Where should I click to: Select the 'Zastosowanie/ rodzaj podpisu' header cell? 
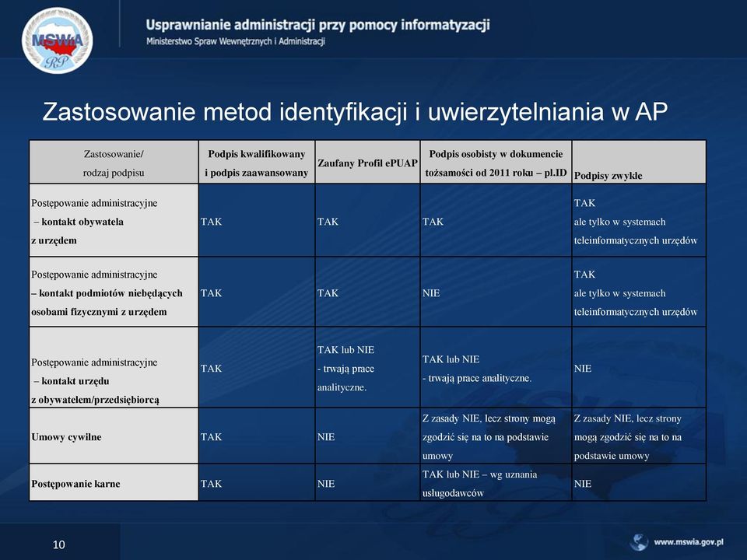114,163
